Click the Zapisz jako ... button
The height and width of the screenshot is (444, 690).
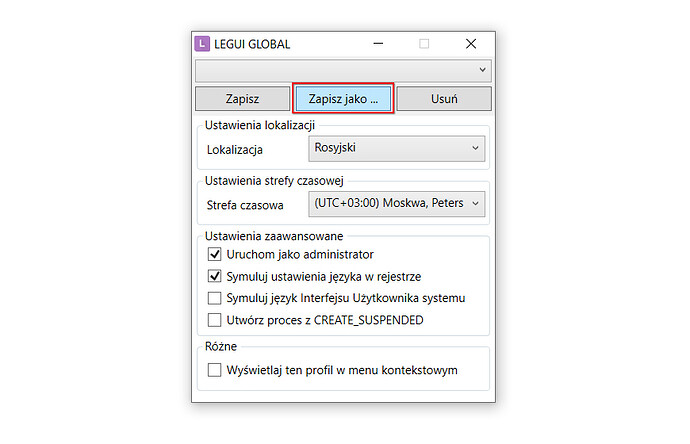coord(343,99)
